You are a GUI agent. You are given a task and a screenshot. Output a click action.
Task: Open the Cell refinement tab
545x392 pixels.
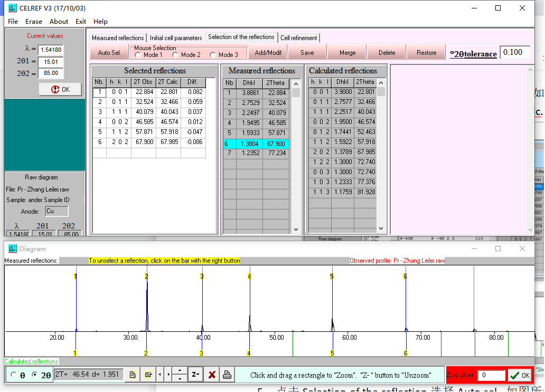(x=298, y=38)
